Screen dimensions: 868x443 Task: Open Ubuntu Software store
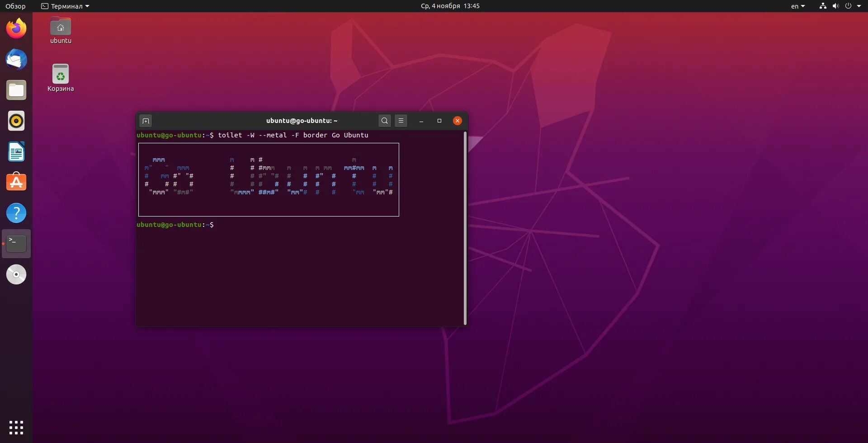click(x=16, y=182)
